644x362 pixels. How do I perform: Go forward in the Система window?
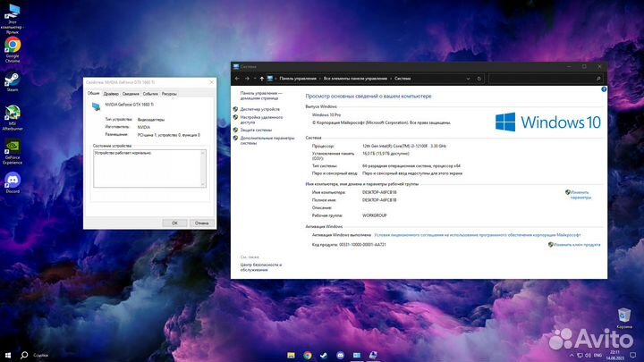pos(247,79)
